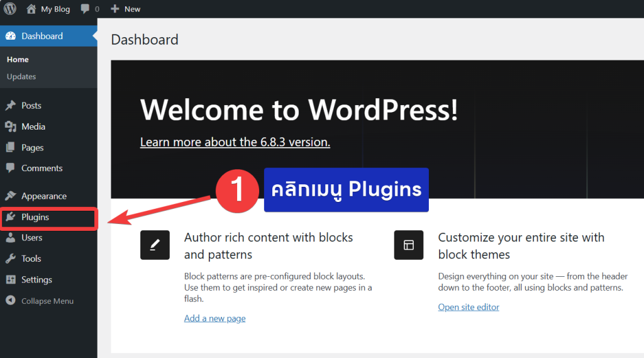This screenshot has width=644, height=358.
Task: Follow the Open site editor link
Action: coord(469,307)
